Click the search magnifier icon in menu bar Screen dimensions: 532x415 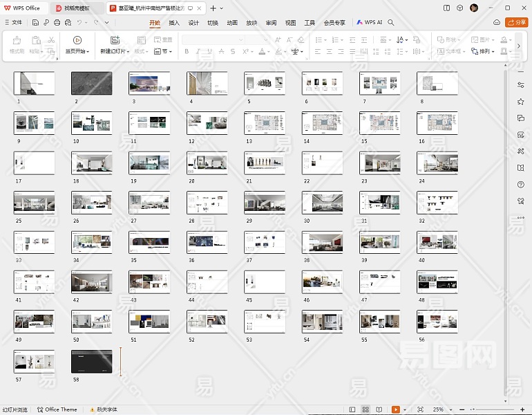click(x=391, y=22)
